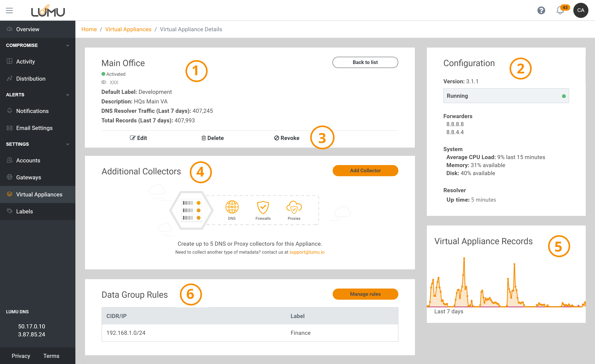
Task: Click Virtual Appliances breadcrumb link
Action: 128,29
